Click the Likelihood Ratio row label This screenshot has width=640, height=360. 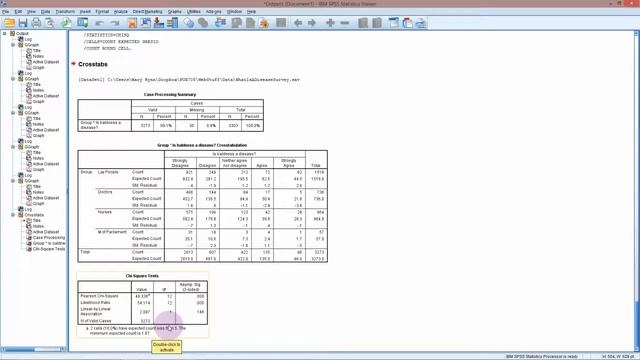pyautogui.click(x=95, y=302)
